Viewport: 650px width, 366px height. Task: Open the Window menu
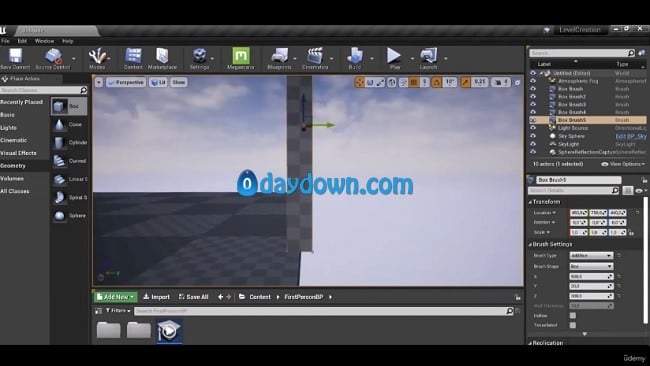pos(44,41)
